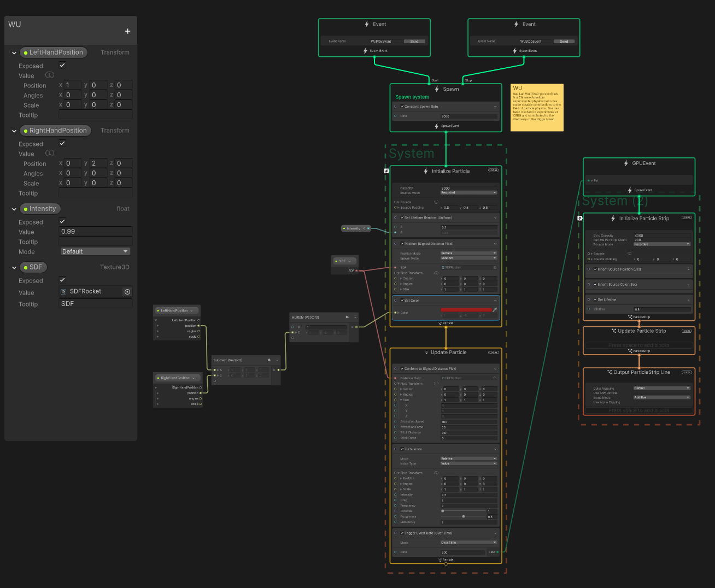
Task: Select the Rate field showing 7000
Action: click(470, 116)
